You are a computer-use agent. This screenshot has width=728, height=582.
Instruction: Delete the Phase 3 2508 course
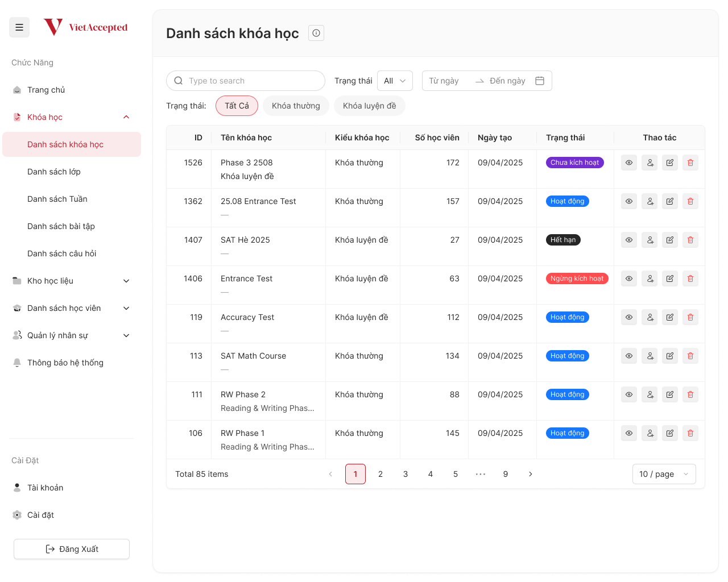pos(690,163)
